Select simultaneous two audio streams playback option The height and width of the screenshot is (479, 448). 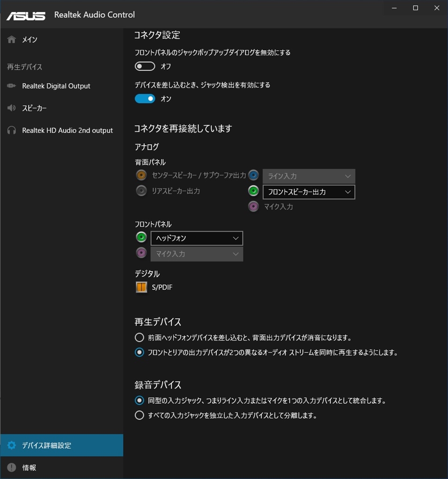(140, 353)
